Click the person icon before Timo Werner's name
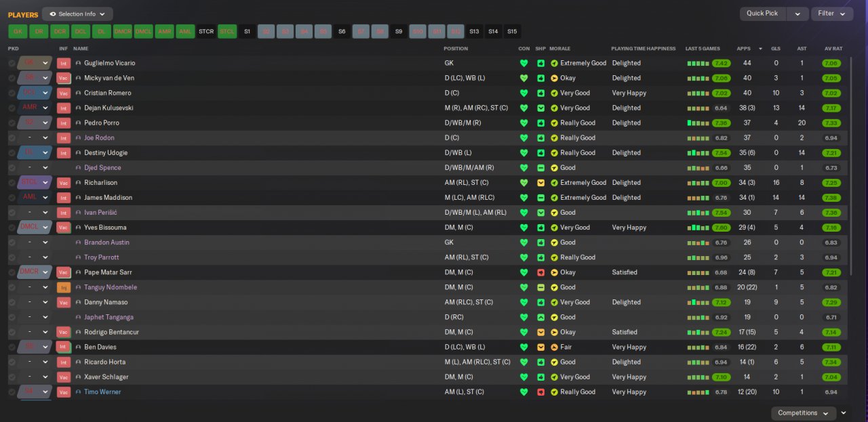The height and width of the screenshot is (422, 868). (78, 392)
